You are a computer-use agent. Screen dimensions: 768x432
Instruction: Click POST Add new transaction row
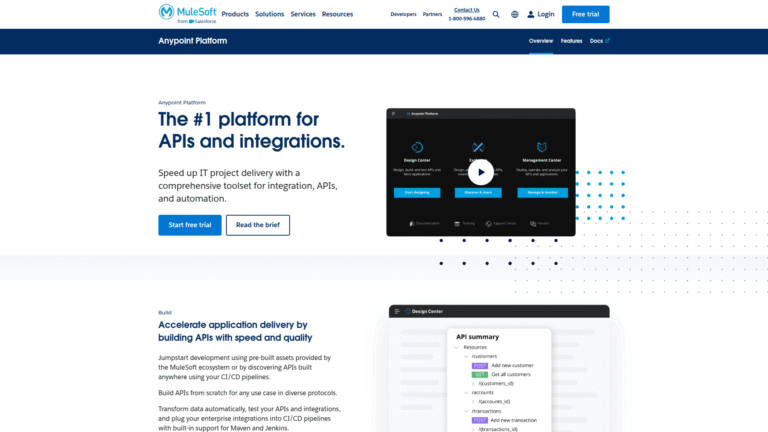504,420
